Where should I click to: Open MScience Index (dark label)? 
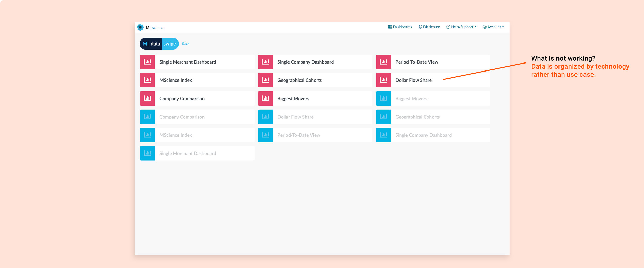coord(176,80)
